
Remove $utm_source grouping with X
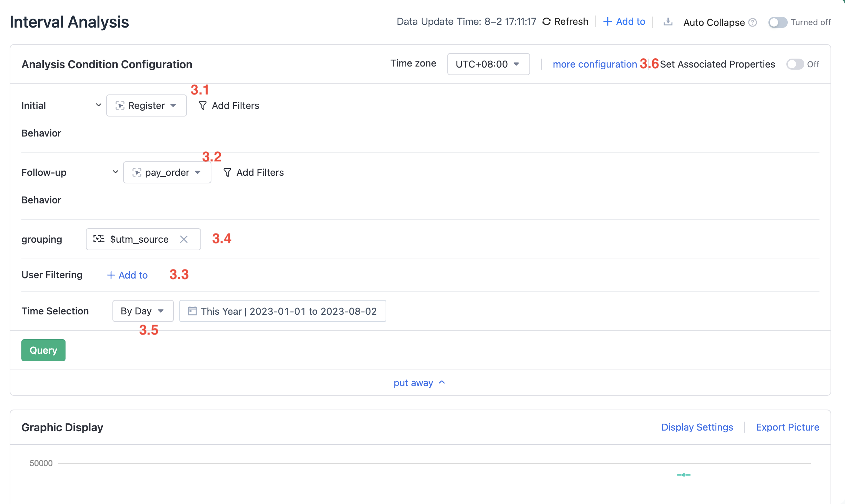tap(184, 239)
